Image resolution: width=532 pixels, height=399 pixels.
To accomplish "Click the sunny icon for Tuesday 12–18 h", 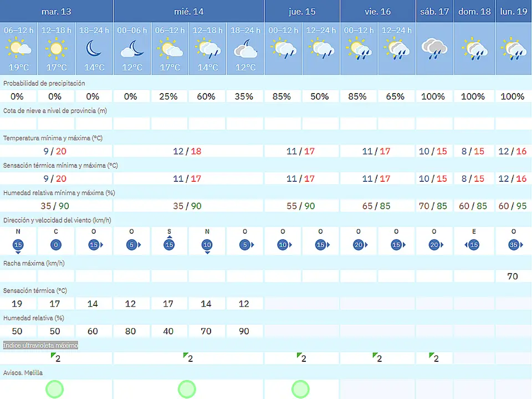I will [57, 49].
